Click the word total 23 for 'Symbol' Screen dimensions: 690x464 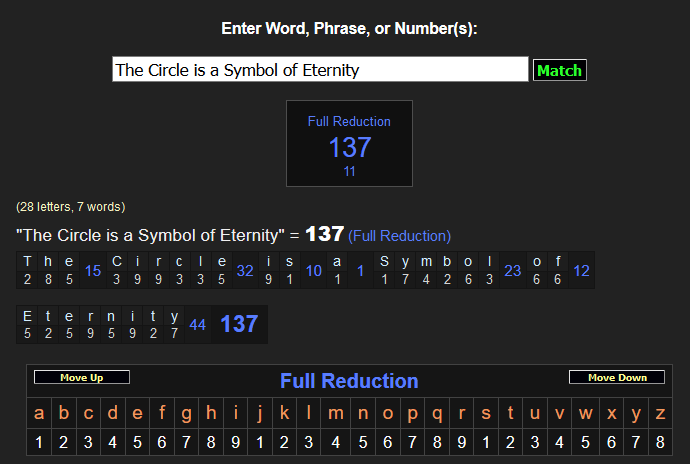(x=513, y=271)
